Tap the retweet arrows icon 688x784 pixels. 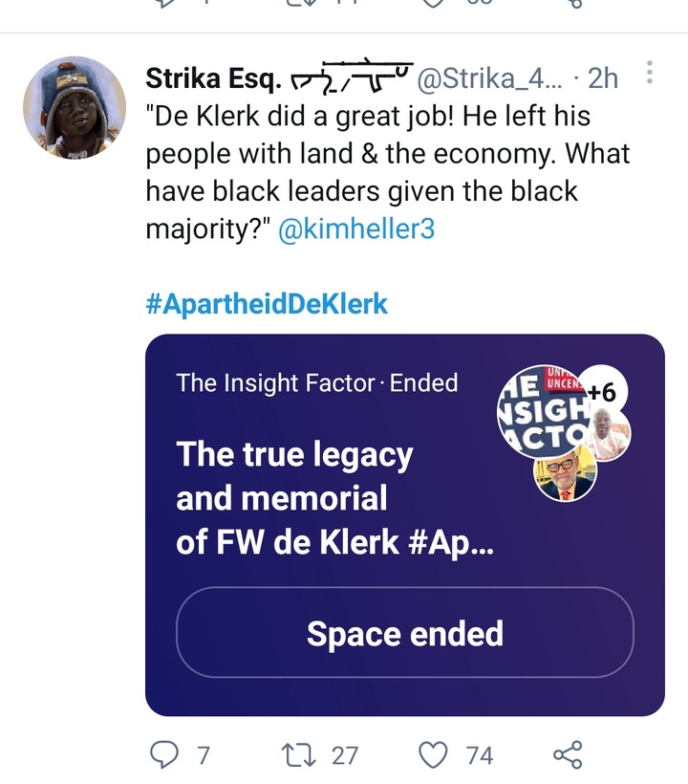(298, 755)
